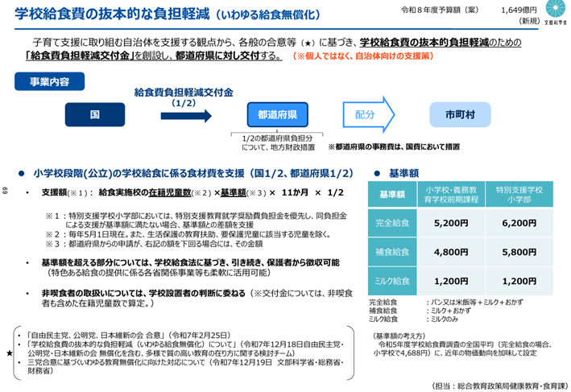
Task: Click the 配分 arrow shape
Action: pos(365,115)
